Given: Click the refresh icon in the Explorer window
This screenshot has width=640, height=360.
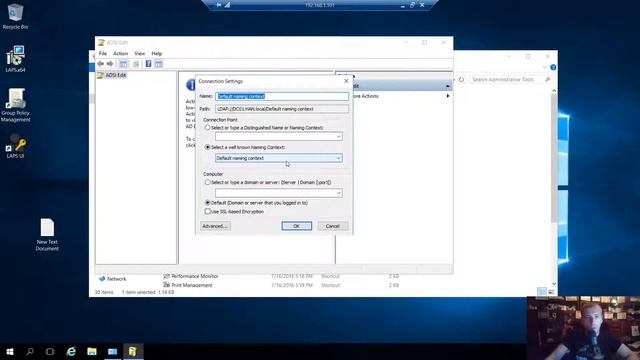Looking at the screenshot, I should (461, 80).
